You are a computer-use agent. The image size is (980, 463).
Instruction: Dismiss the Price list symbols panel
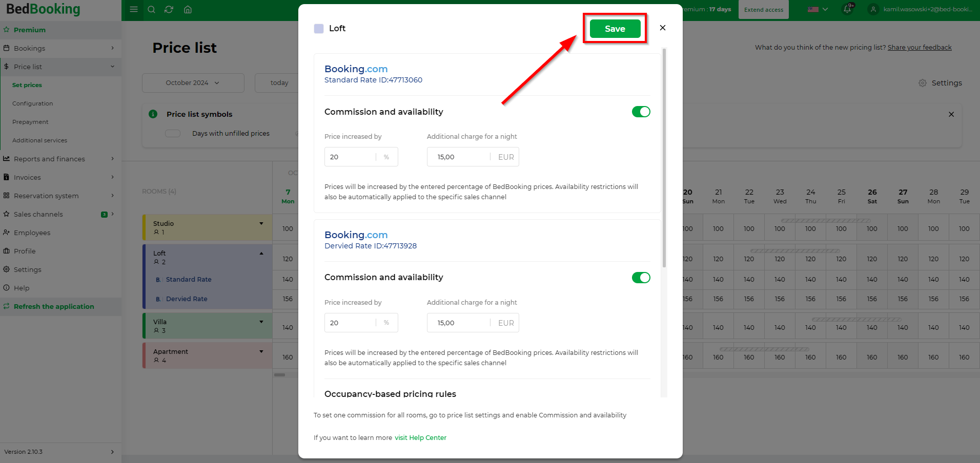pyautogui.click(x=951, y=114)
